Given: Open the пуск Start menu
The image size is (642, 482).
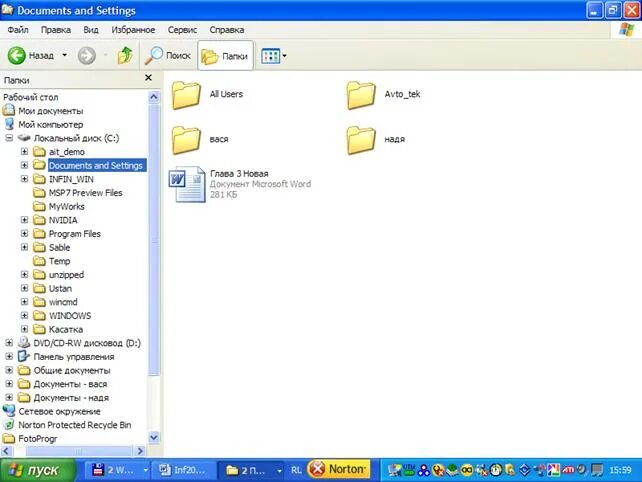Looking at the screenshot, I should 37,470.
